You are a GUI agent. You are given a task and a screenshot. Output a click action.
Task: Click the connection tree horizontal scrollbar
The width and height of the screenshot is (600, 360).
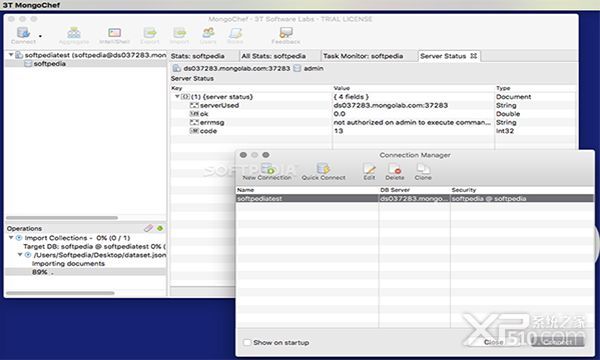[x=62, y=218]
